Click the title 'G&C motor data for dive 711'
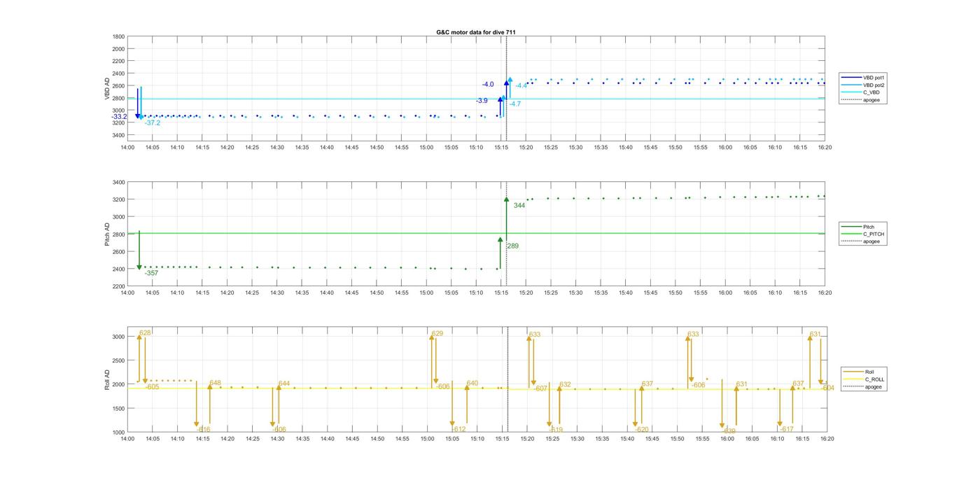This screenshot has width=980, height=485. (x=476, y=32)
